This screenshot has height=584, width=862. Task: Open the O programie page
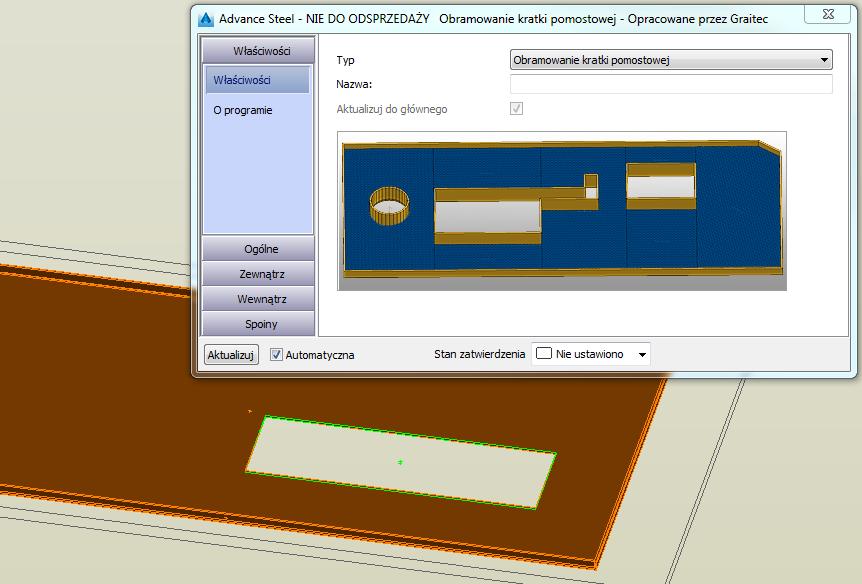pos(242,110)
